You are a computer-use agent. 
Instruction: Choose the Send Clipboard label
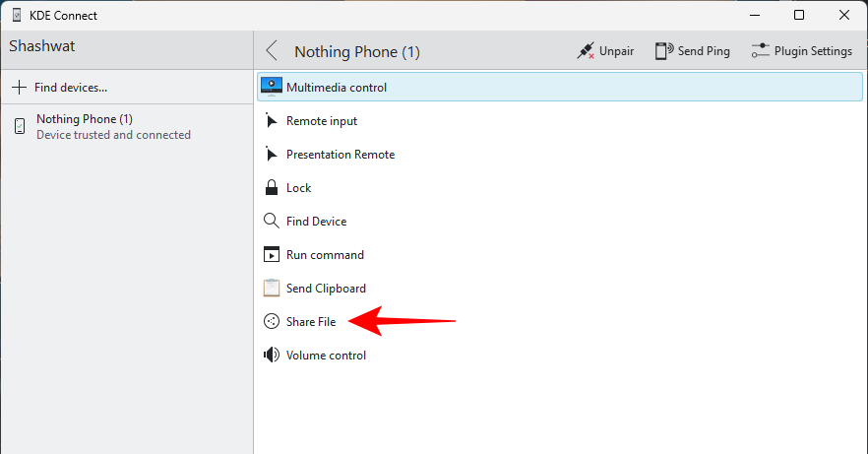coord(326,289)
